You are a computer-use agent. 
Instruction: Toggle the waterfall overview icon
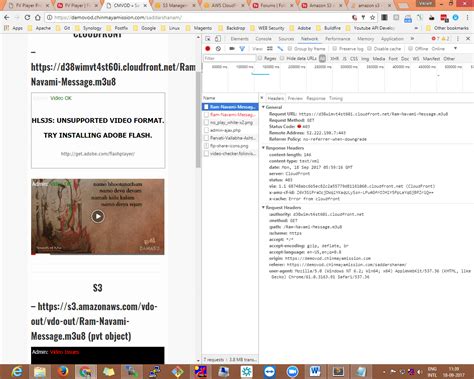(x=280, y=49)
